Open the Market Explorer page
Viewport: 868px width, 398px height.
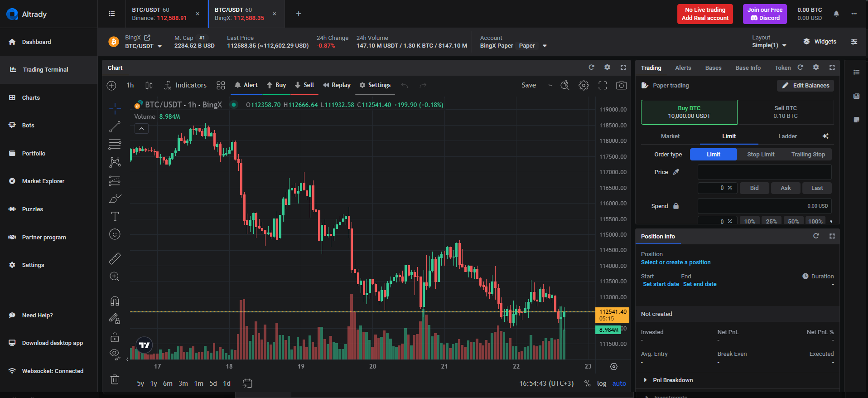pos(43,181)
